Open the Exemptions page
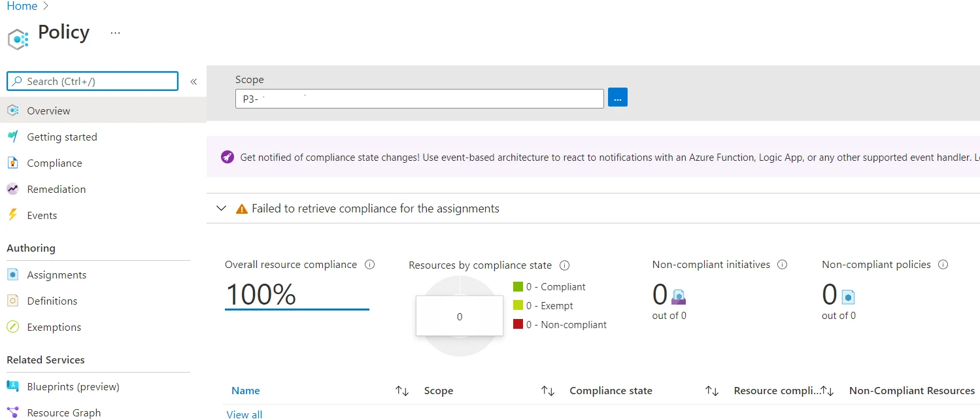980x419 pixels. [x=54, y=327]
